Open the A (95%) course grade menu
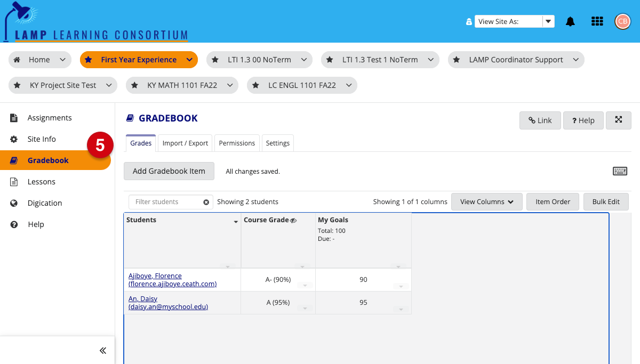Image resolution: width=640 pixels, height=364 pixels. (x=305, y=309)
